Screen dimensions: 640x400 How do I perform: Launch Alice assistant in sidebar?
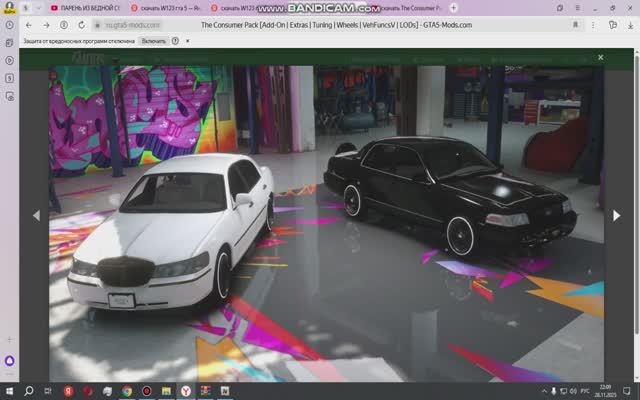(x=9, y=361)
